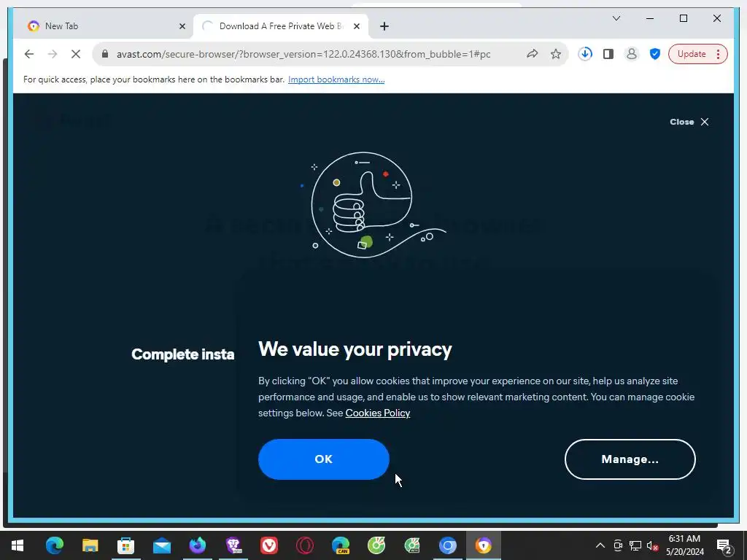This screenshot has height=560, width=747.
Task: Click the share page icon in address bar
Action: (x=532, y=54)
